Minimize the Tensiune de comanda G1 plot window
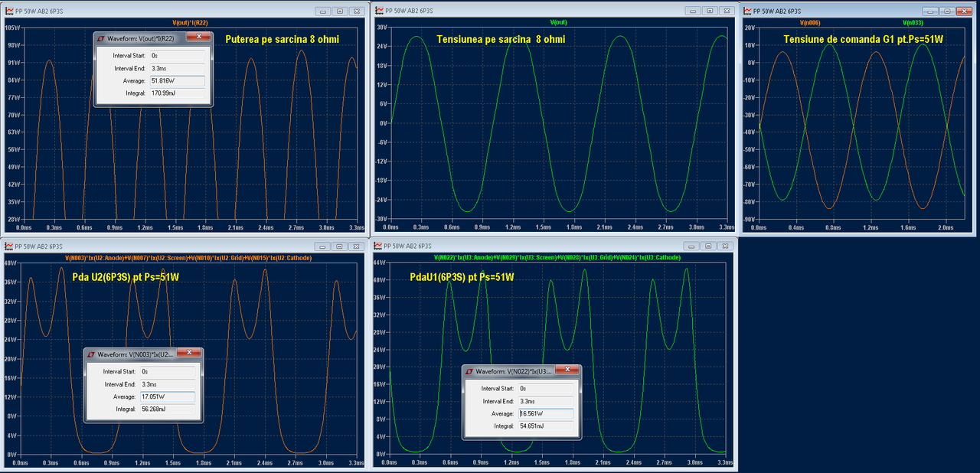The width and height of the screenshot is (980, 473). pos(930,11)
